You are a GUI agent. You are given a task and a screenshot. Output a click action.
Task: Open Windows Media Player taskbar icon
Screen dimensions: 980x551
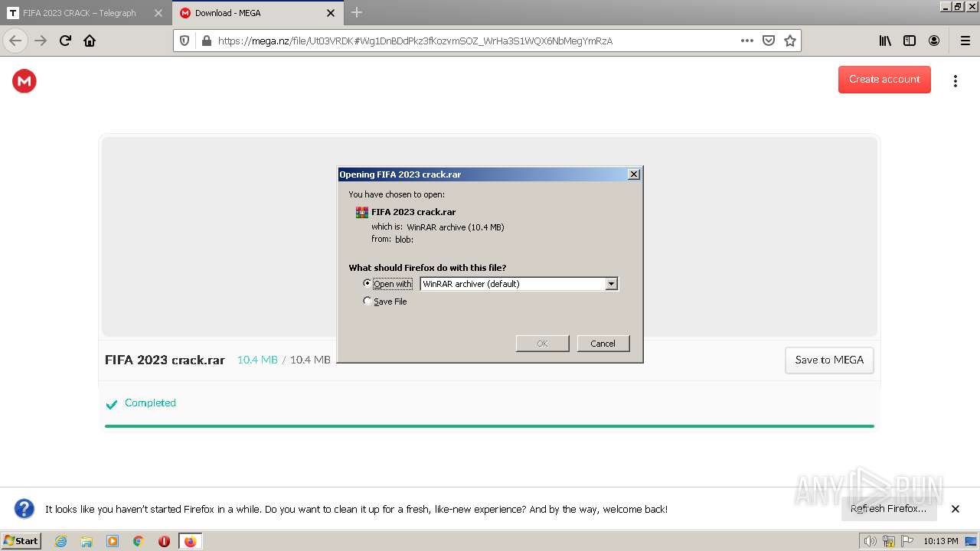click(x=113, y=541)
